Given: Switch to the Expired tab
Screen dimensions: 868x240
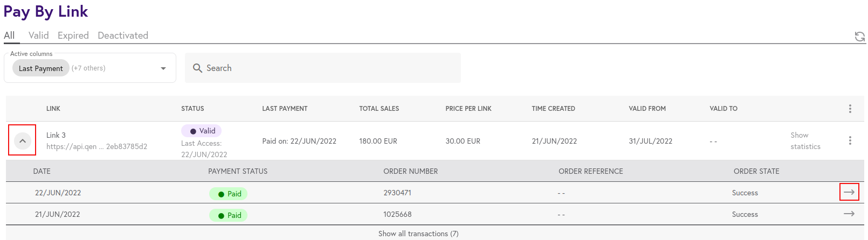Looking at the screenshot, I should click(x=73, y=36).
